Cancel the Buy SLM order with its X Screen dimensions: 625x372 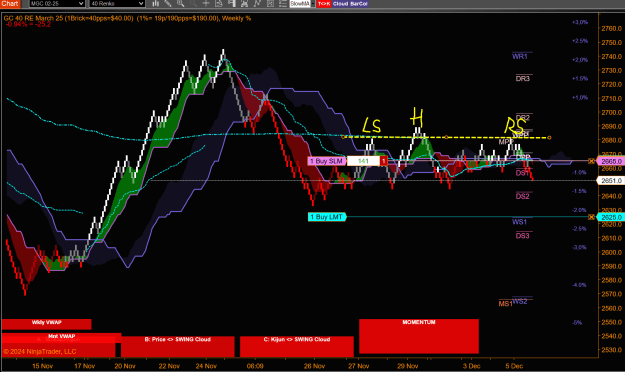(592, 161)
